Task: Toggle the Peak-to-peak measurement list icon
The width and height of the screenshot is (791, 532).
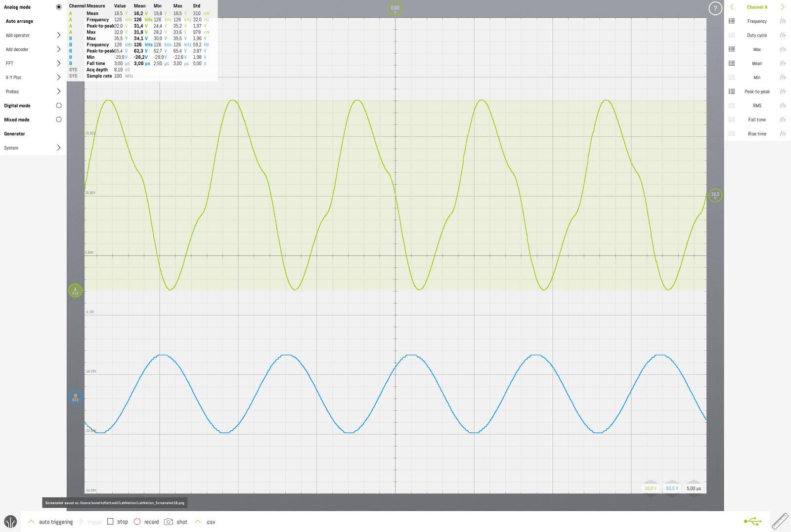Action: pyautogui.click(x=732, y=91)
